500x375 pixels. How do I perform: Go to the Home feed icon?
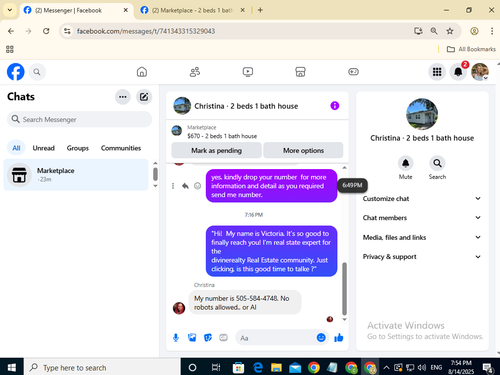coord(142,72)
